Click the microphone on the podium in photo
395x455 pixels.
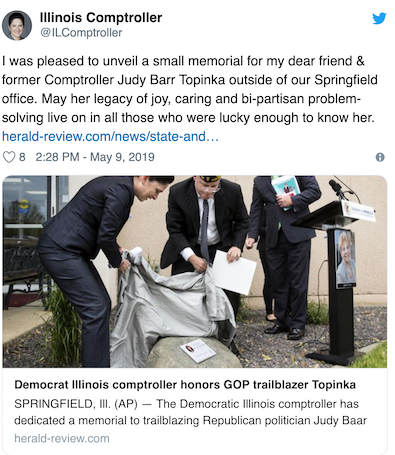pyautogui.click(x=336, y=188)
